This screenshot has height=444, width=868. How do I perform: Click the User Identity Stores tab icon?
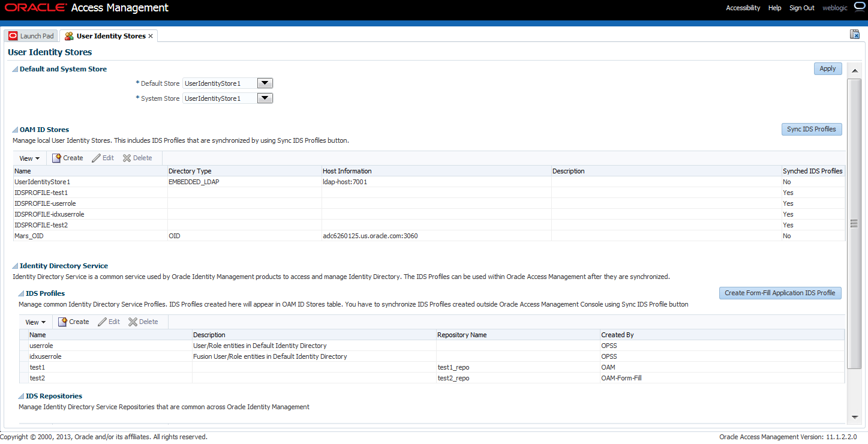click(x=69, y=36)
